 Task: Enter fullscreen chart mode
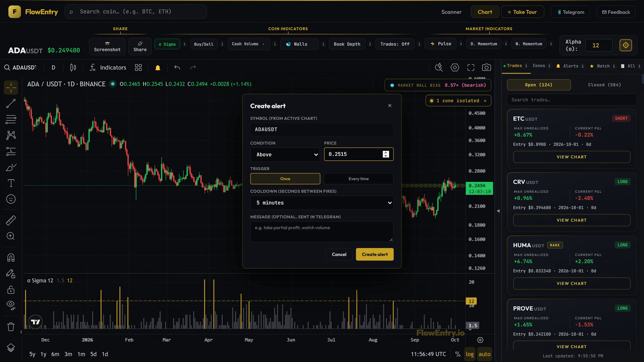[x=471, y=68]
